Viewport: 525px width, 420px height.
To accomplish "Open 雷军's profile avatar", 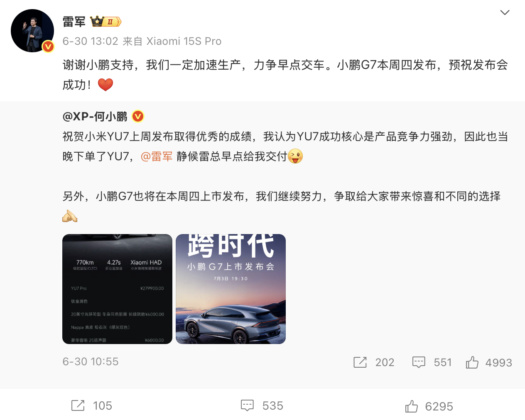I will coord(32,31).
